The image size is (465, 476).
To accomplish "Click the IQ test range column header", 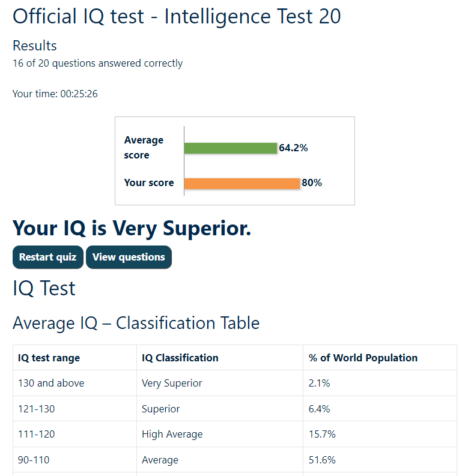I will click(49, 358).
